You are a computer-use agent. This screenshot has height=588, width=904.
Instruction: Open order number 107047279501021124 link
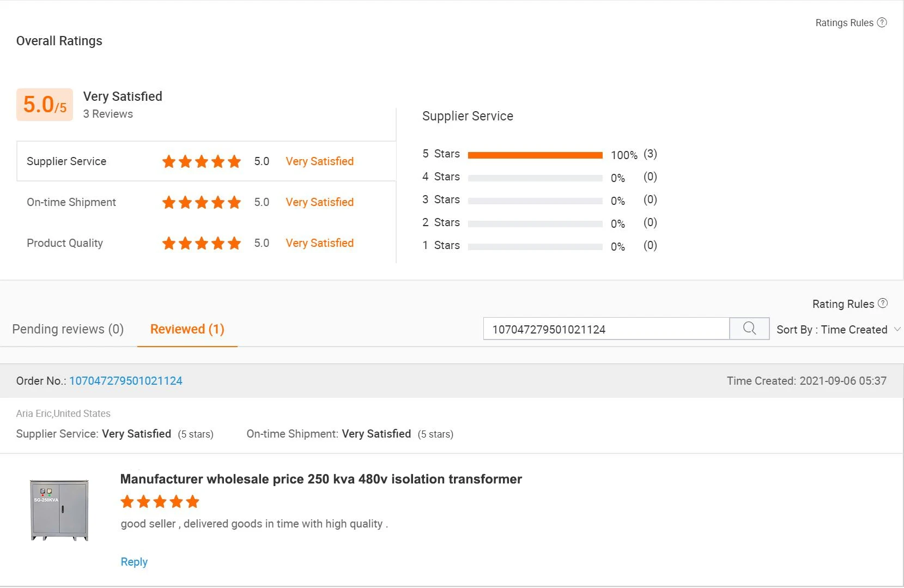(126, 381)
